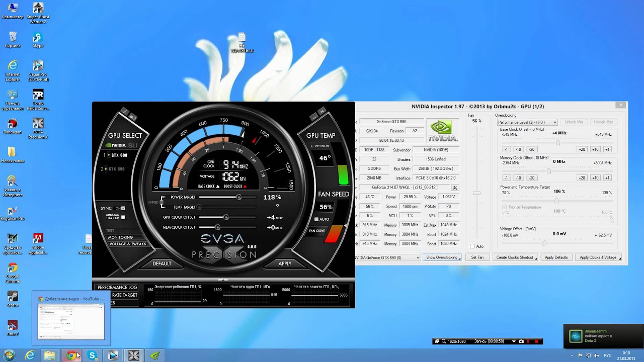Screen dimensions: 644x362
Task: Open Internet Explorer desktop shortcut
Action: point(13,71)
